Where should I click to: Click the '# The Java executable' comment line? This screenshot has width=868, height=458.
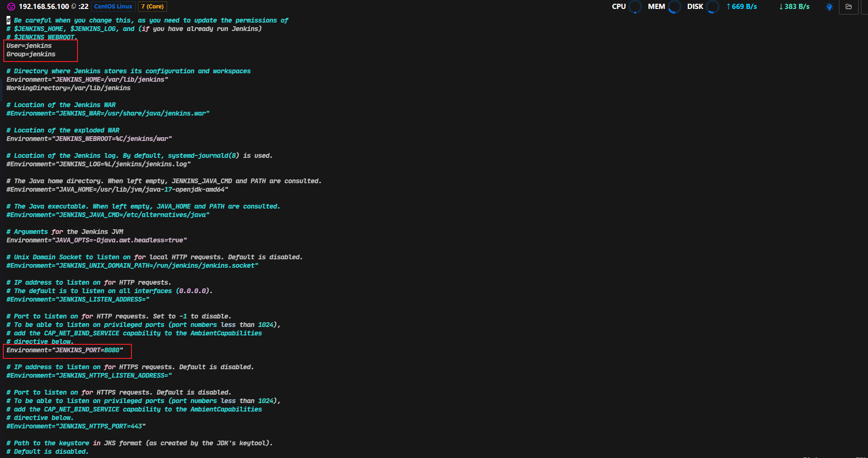(x=143, y=206)
